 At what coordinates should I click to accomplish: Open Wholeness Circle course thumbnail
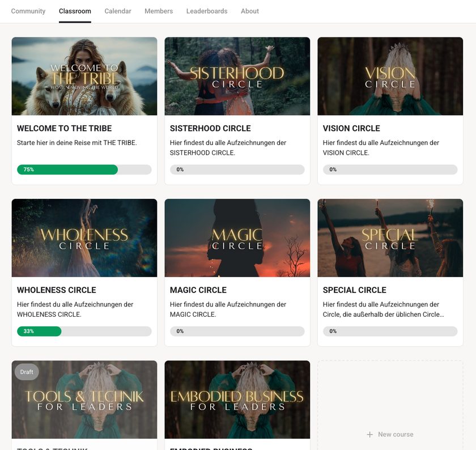(x=84, y=238)
